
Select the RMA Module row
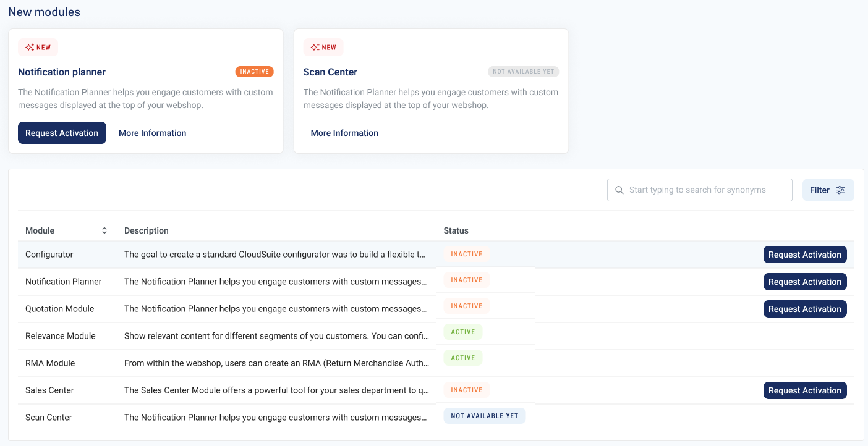click(x=50, y=363)
